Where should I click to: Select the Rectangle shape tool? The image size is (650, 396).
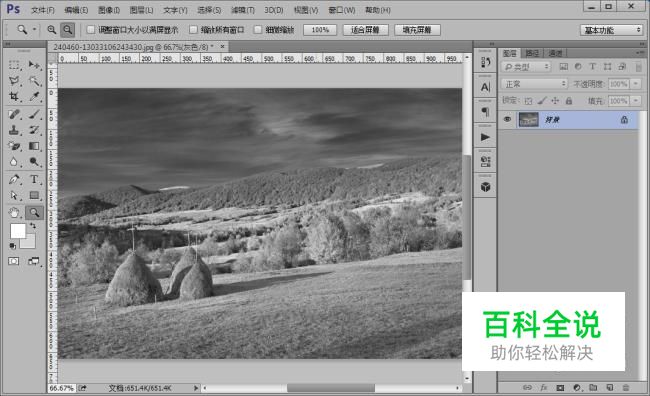[x=34, y=195]
